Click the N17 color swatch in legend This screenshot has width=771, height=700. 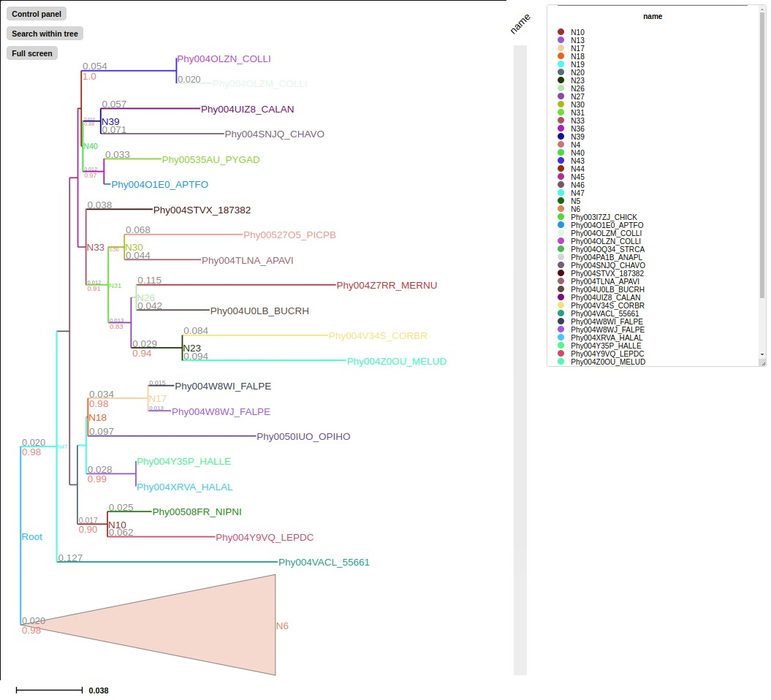[560, 48]
